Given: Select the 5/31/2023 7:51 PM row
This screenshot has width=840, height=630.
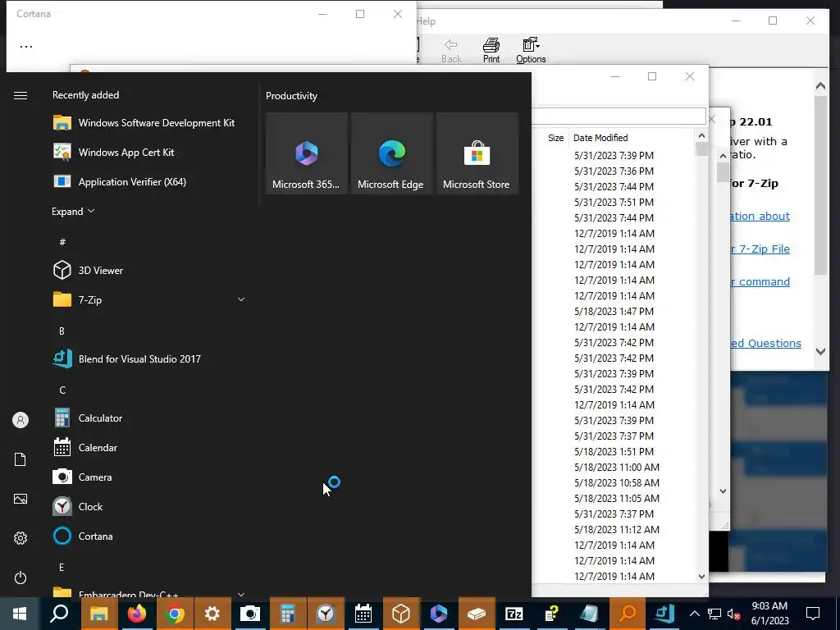Looking at the screenshot, I should 614,202.
